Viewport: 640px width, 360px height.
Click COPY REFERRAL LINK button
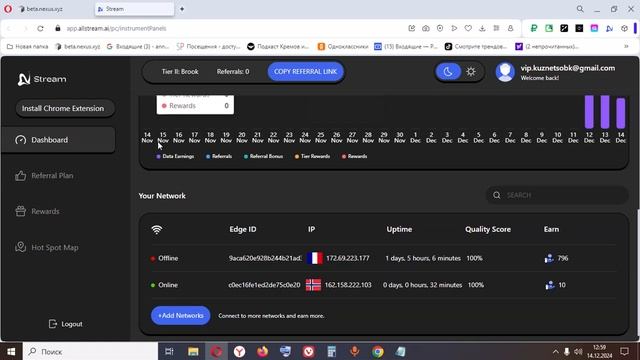click(305, 72)
